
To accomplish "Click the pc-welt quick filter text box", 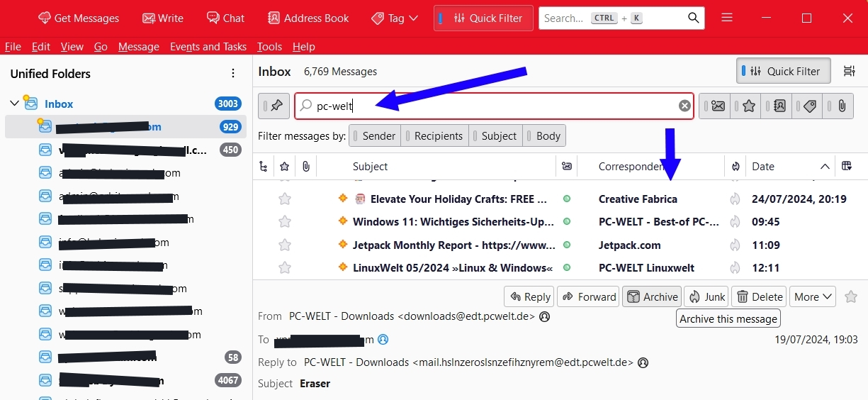I will [x=494, y=106].
